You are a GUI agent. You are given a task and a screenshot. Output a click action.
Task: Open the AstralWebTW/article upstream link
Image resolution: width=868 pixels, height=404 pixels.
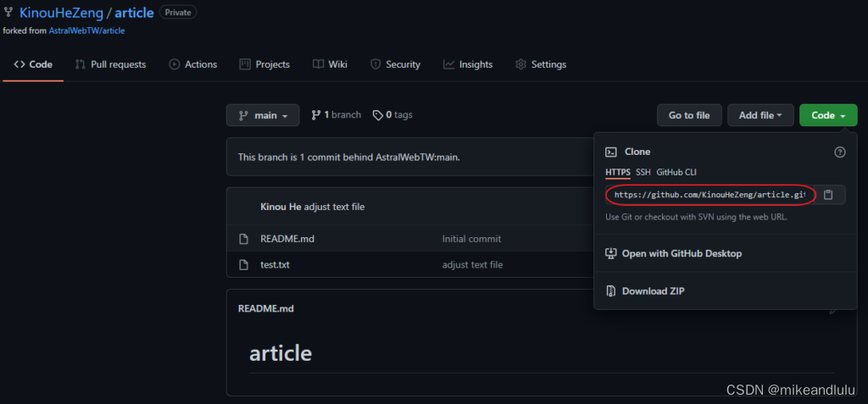coord(87,31)
